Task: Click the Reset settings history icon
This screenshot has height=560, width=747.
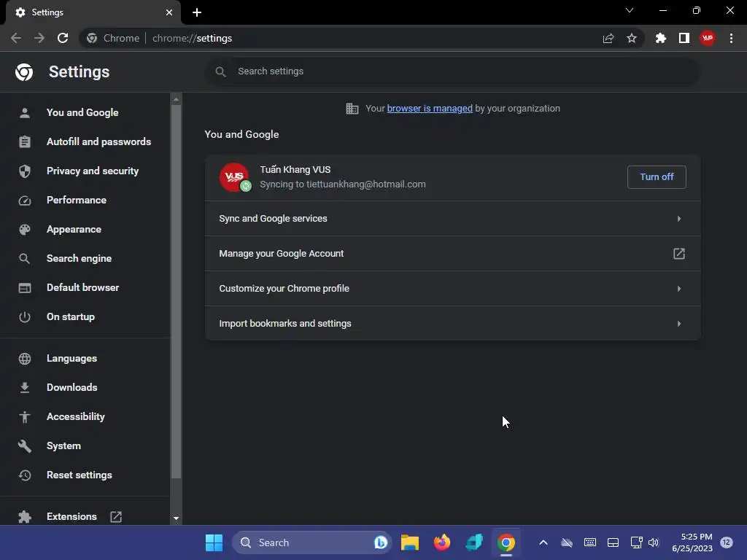Action: 25,475
